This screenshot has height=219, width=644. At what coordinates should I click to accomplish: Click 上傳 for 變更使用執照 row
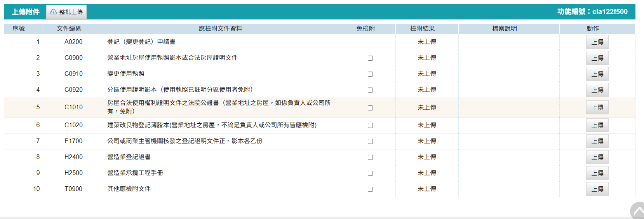597,74
